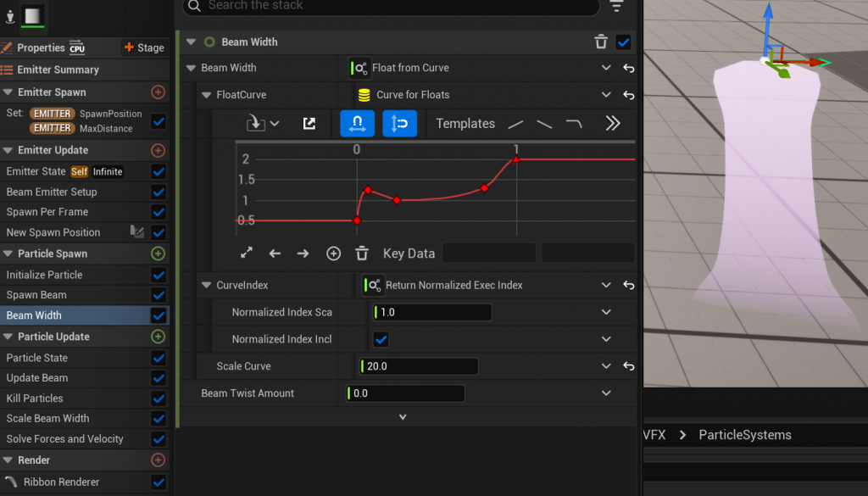Select Scale Beam Width in the stack
The height and width of the screenshot is (496, 868).
pyautogui.click(x=47, y=419)
